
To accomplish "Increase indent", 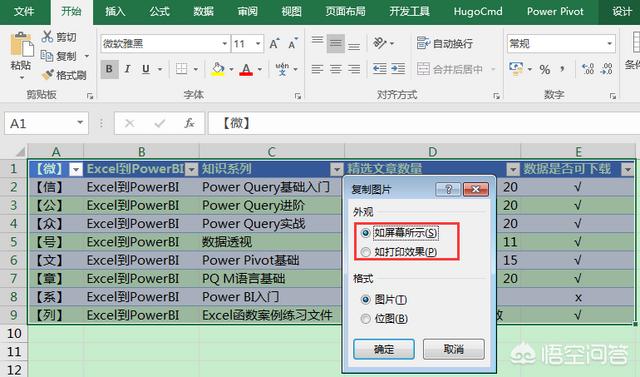I will (398, 69).
